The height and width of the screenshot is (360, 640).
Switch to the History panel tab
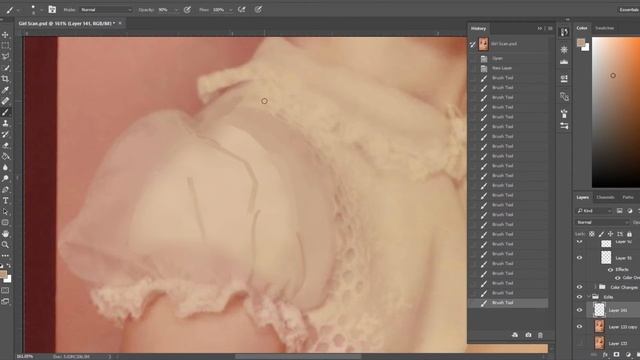[478, 28]
